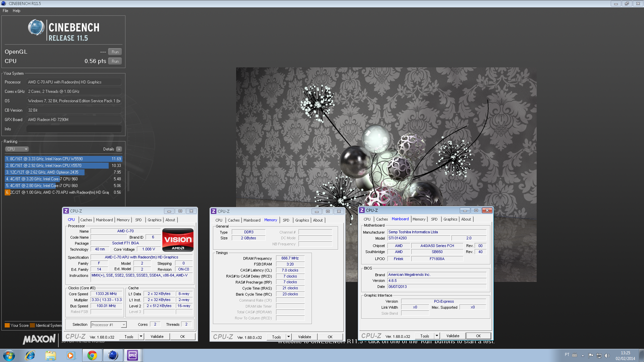Open Action Center flag icon
The image size is (644, 362).
591,356
